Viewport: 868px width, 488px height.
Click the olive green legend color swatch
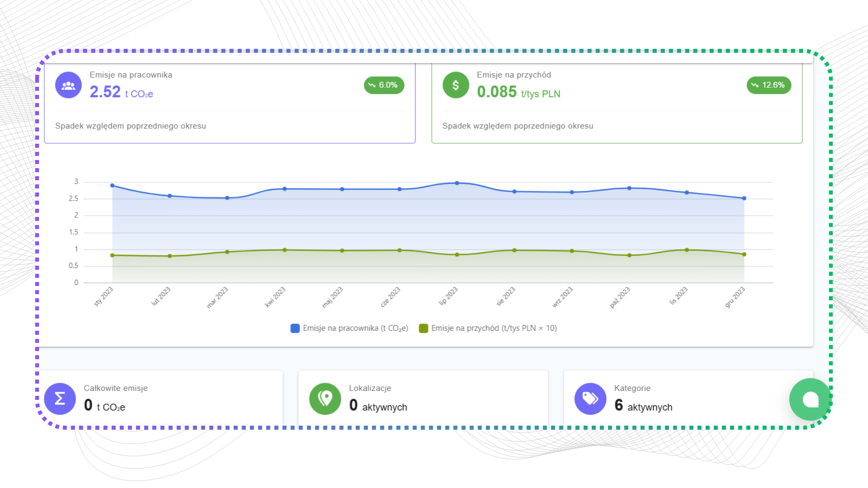(x=423, y=328)
